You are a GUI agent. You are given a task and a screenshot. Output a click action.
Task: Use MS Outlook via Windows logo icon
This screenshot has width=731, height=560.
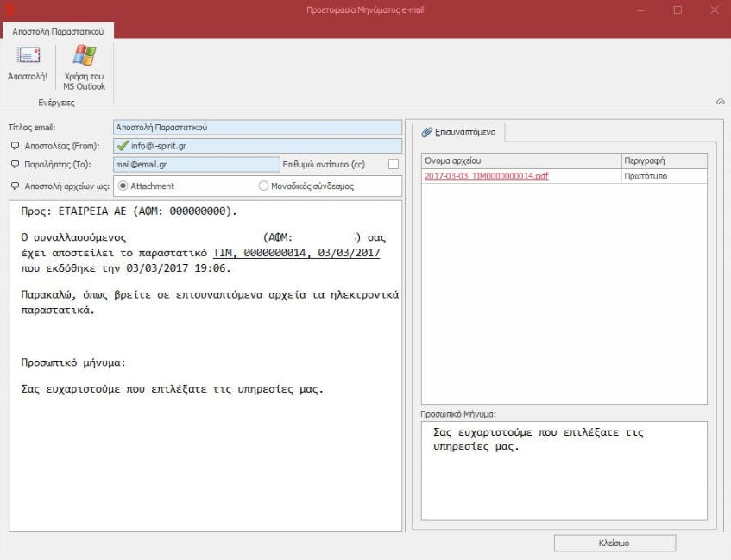(x=85, y=55)
